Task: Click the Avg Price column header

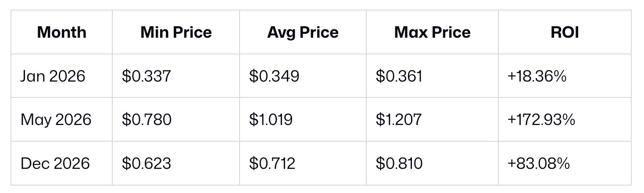Action: [303, 32]
